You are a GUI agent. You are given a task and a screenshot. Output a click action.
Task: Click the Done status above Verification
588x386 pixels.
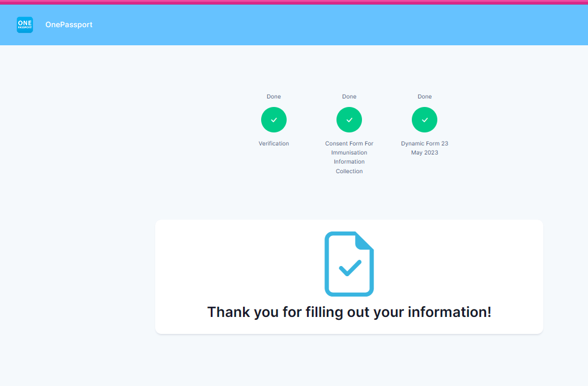tap(274, 97)
